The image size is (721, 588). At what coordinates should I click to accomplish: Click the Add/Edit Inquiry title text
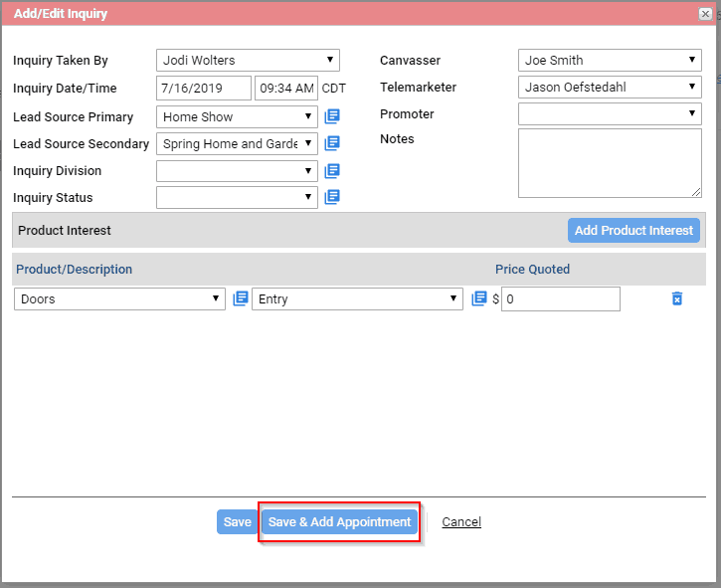tap(61, 13)
